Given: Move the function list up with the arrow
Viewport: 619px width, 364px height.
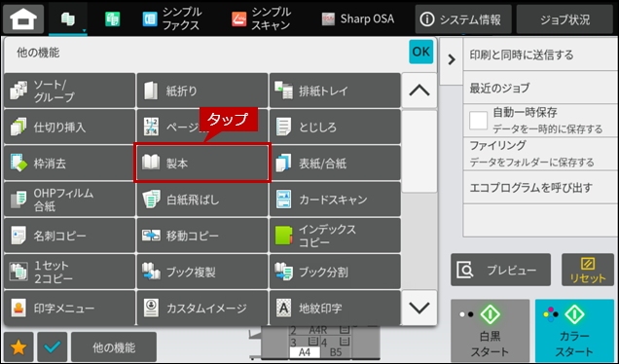Looking at the screenshot, I should point(419,91).
